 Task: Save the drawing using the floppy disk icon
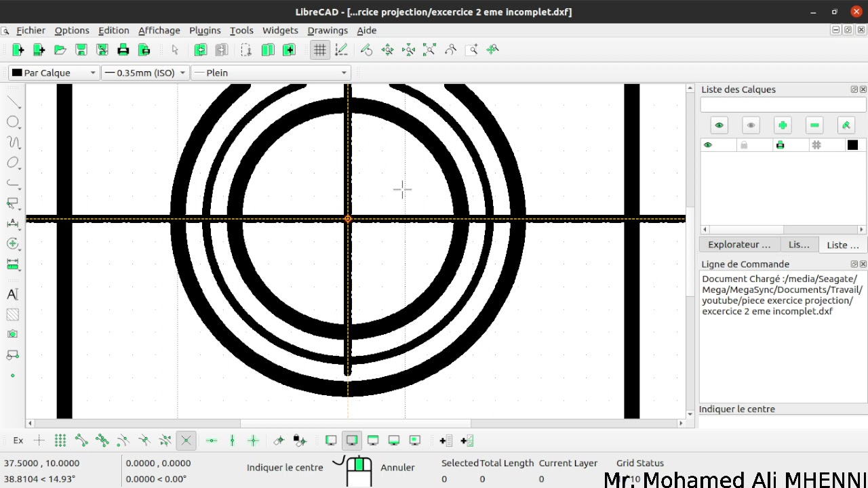point(81,49)
